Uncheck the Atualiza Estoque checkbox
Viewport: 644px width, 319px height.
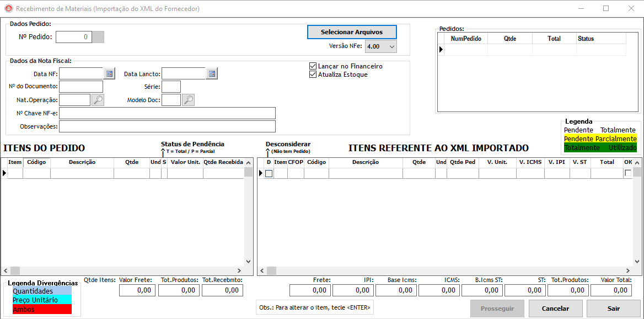point(313,75)
